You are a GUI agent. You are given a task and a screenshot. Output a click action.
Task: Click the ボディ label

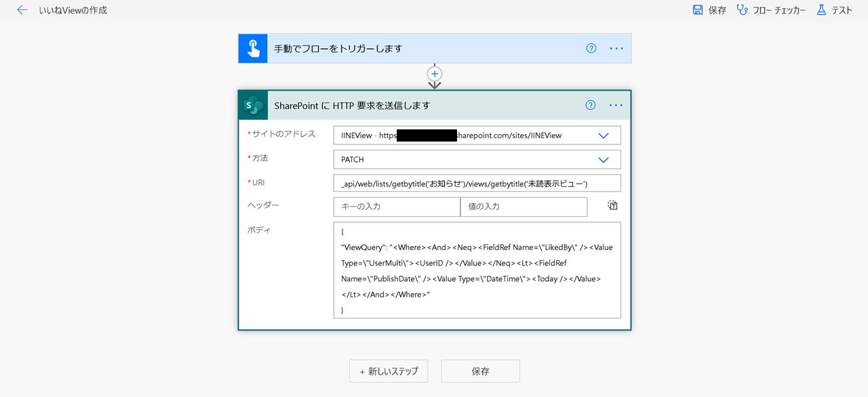click(259, 230)
